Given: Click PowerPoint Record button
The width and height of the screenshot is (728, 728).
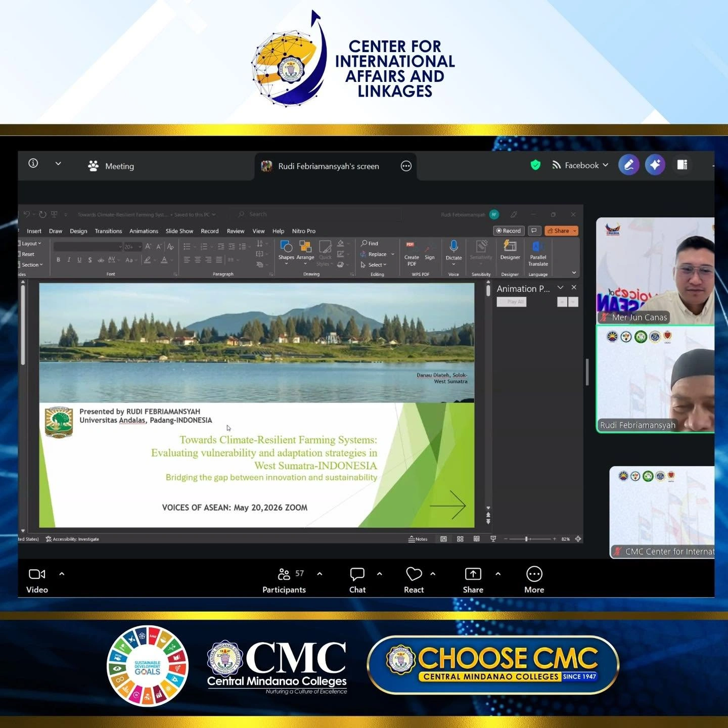Looking at the screenshot, I should (x=509, y=231).
